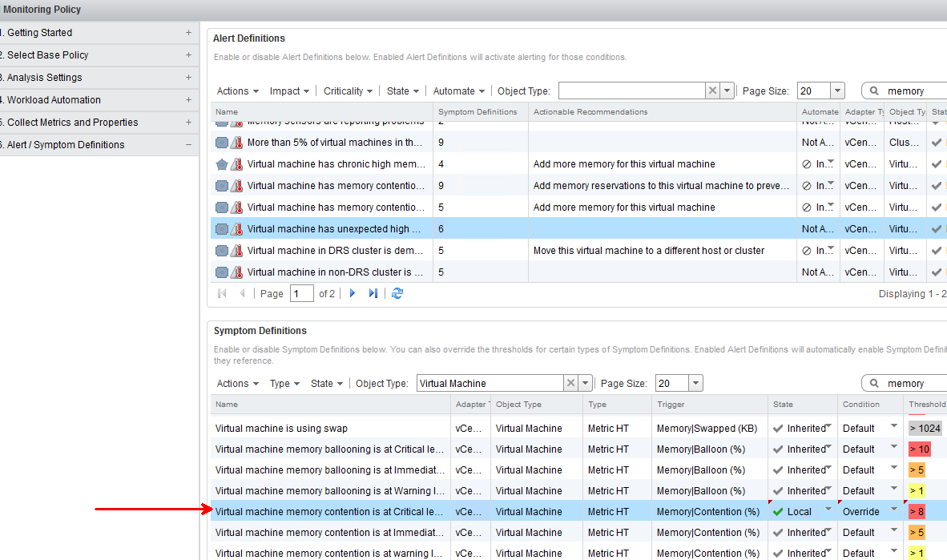The width and height of the screenshot is (947, 560).
Task: Open the Local state dropdown for contention Critical
Action: 828,510
